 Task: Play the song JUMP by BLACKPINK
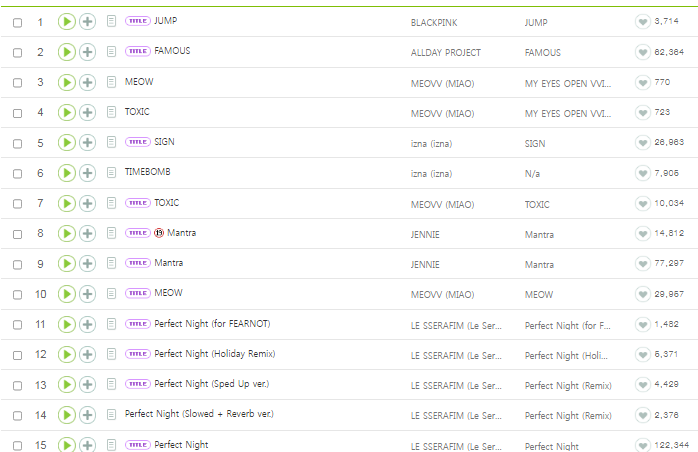[x=67, y=21]
